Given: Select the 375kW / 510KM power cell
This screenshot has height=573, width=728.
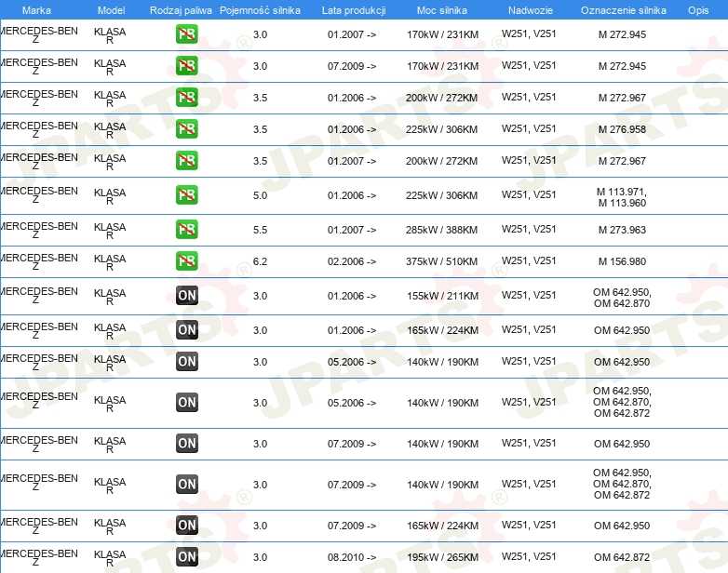Looking at the screenshot, I should (441, 261).
